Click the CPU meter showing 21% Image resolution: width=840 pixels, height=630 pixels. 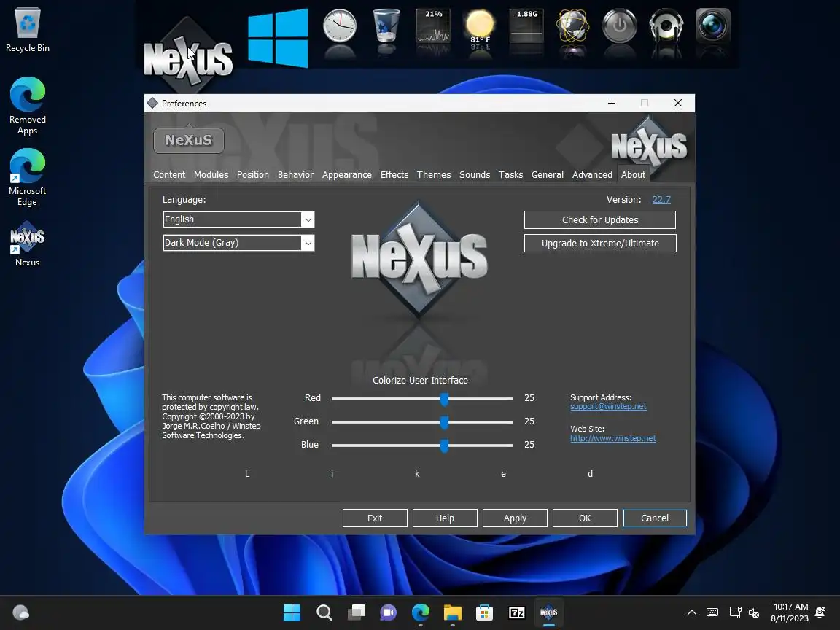433,26
